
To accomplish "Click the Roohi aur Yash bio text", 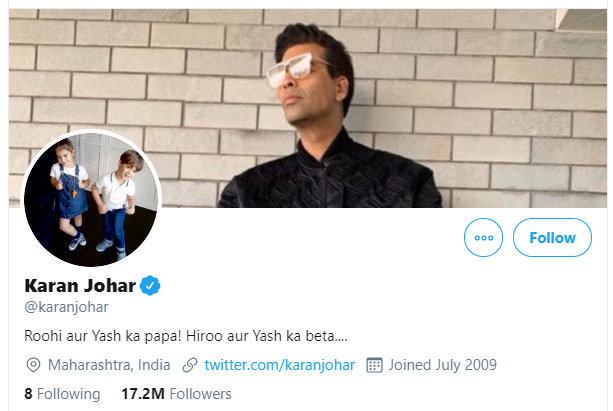I will (186, 336).
